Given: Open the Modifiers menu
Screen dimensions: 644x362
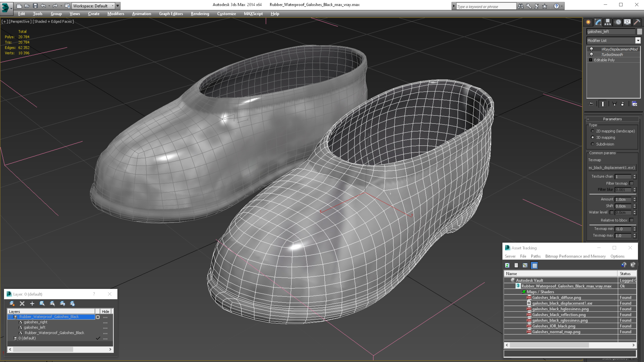Looking at the screenshot, I should coord(116,14).
